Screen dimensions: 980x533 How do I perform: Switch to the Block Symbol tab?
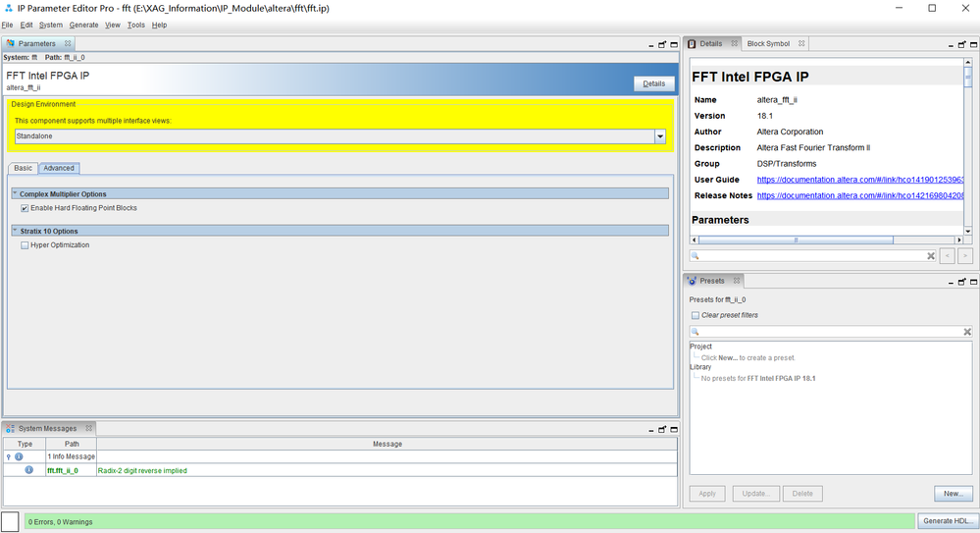pyautogui.click(x=769, y=44)
